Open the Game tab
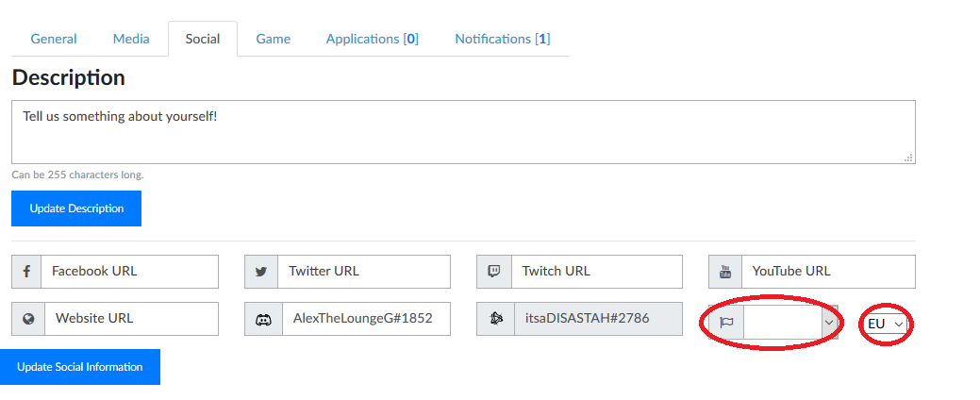Screen dimensions: 980x400 (x=274, y=39)
